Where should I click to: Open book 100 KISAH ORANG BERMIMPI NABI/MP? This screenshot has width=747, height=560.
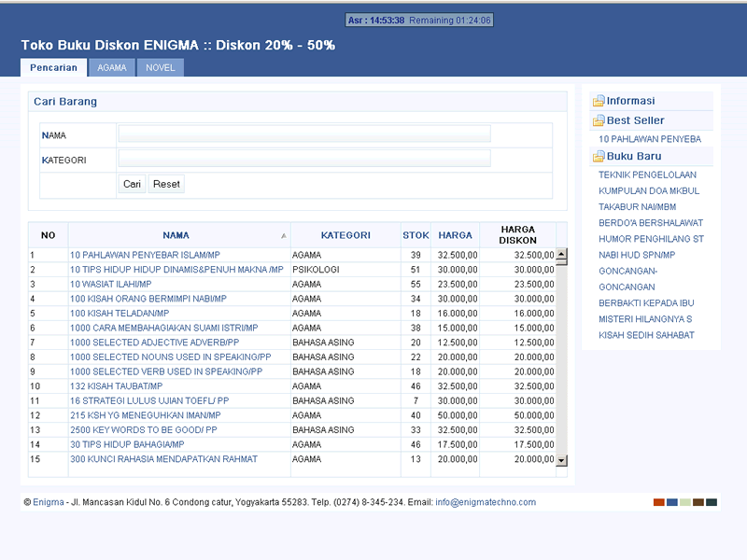[148, 299]
